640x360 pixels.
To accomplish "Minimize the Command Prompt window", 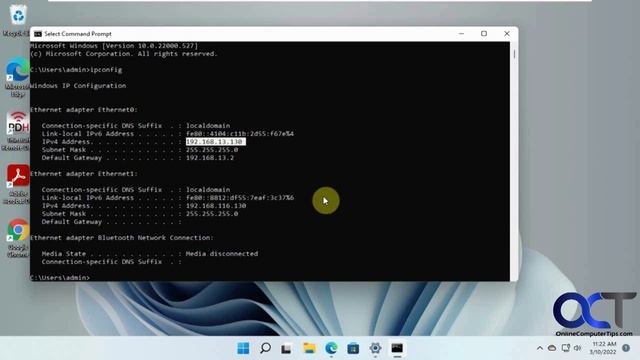I will 461,34.
